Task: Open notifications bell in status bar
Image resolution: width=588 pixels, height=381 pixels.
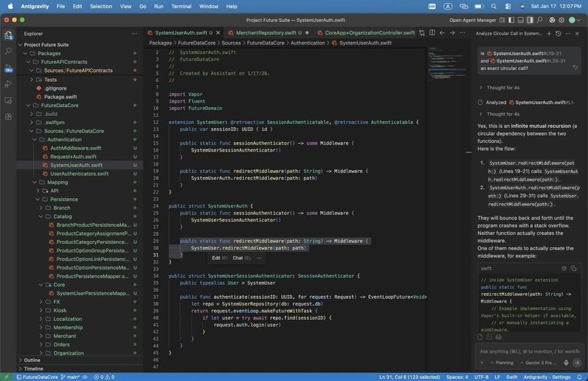Action: (580, 377)
